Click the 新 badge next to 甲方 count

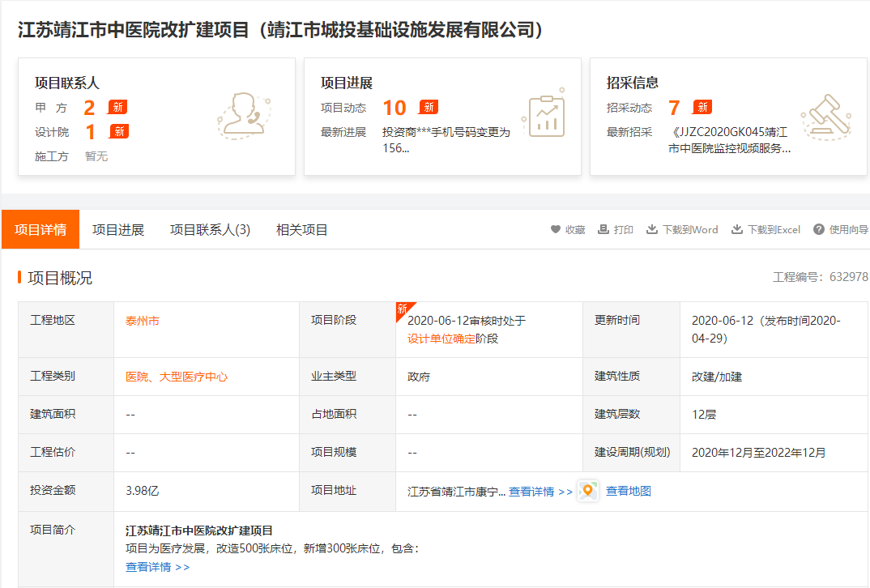[117, 107]
